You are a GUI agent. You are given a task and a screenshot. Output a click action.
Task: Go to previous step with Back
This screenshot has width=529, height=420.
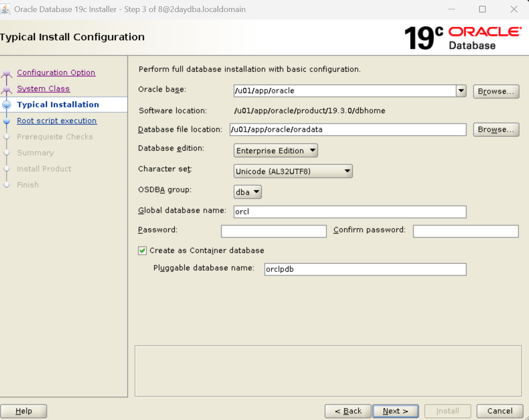pos(348,411)
